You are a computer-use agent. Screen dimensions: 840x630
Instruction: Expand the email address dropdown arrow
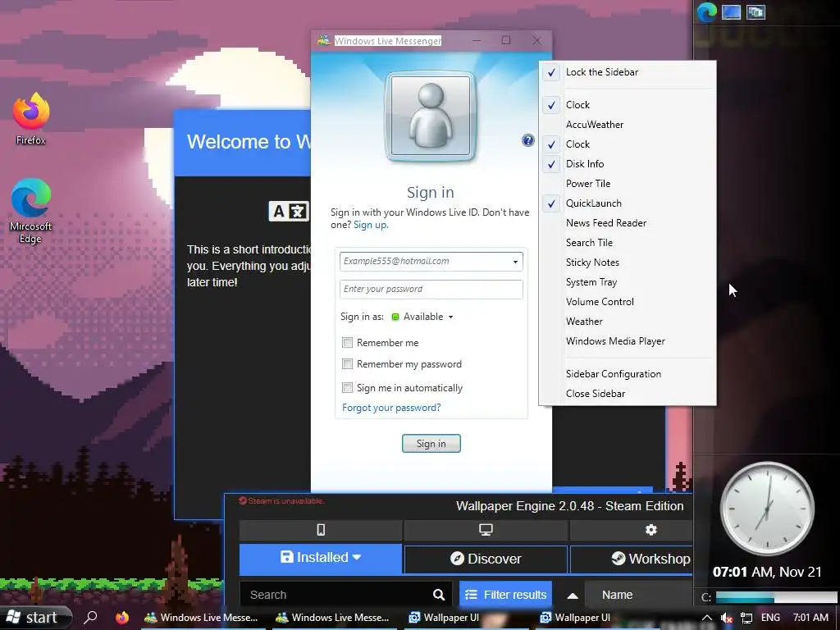pos(515,262)
